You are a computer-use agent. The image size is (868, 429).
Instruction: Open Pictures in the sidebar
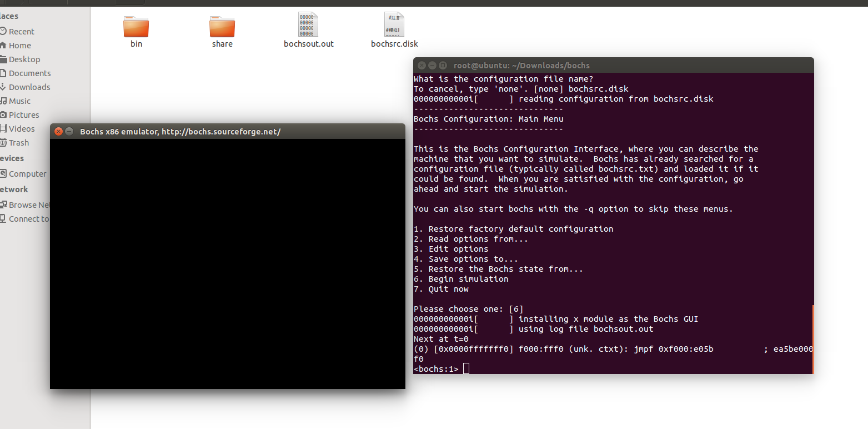point(24,115)
